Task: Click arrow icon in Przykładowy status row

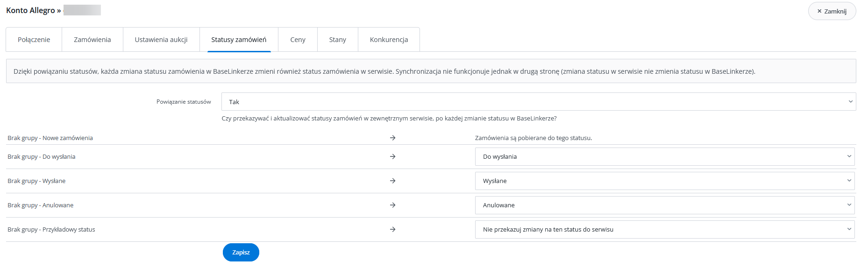Action: (392, 229)
